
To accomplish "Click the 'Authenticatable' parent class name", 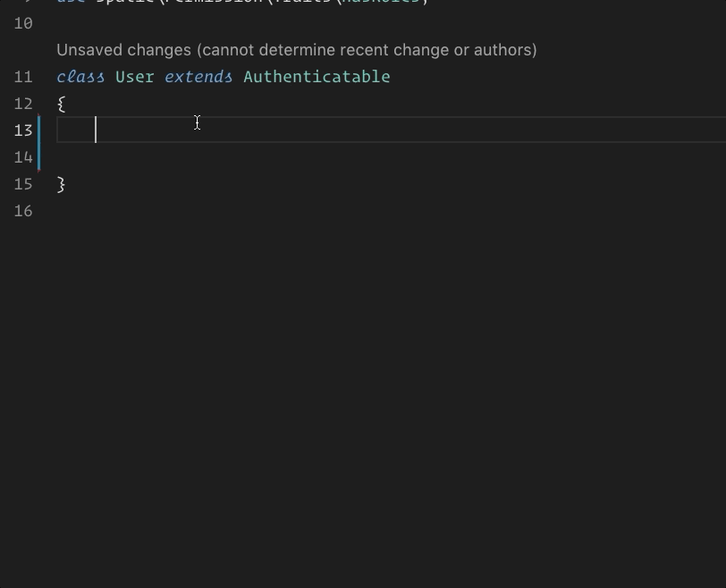I will point(317,77).
